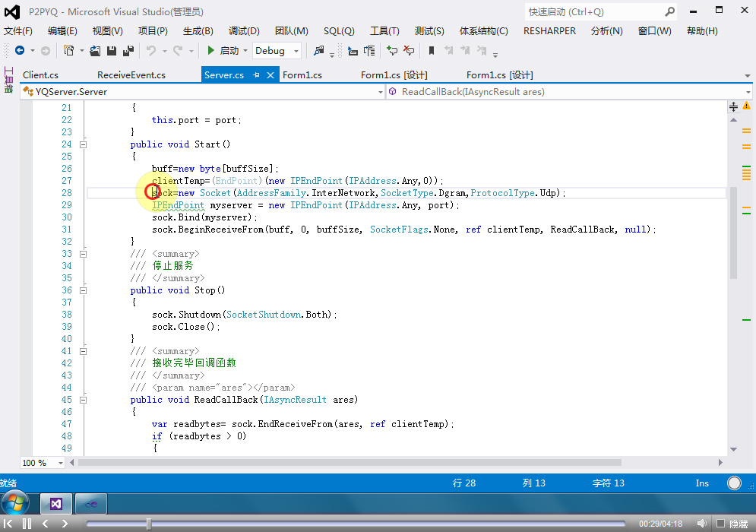Collapse the Start() method outline
Screen dimensions: 756x532
tap(84, 144)
